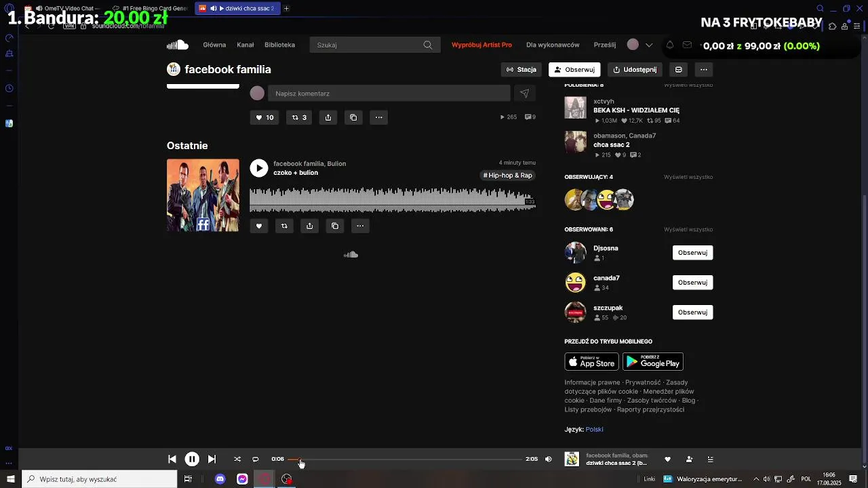The width and height of the screenshot is (868, 488).
Task: Open Discord from the taskbar
Action: pyautogui.click(x=220, y=479)
